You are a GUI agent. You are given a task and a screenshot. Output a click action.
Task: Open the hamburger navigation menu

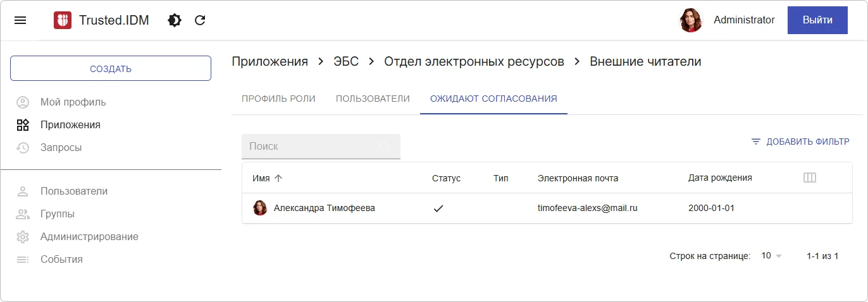[x=20, y=20]
